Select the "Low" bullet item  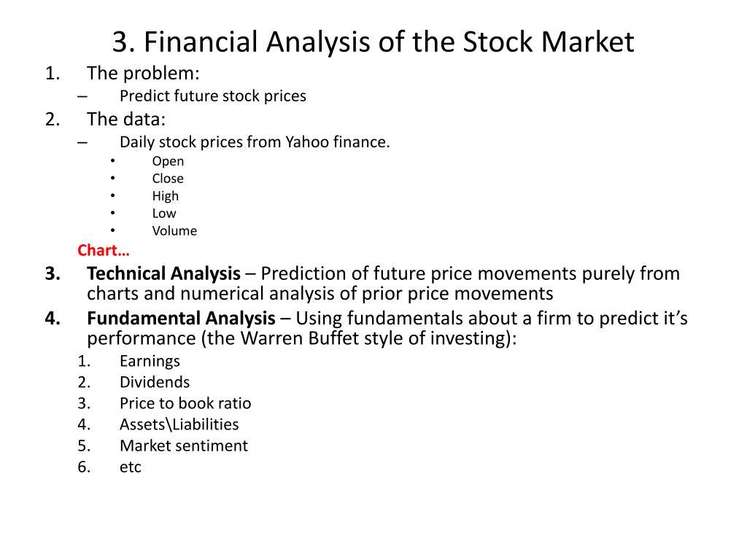tap(164, 214)
